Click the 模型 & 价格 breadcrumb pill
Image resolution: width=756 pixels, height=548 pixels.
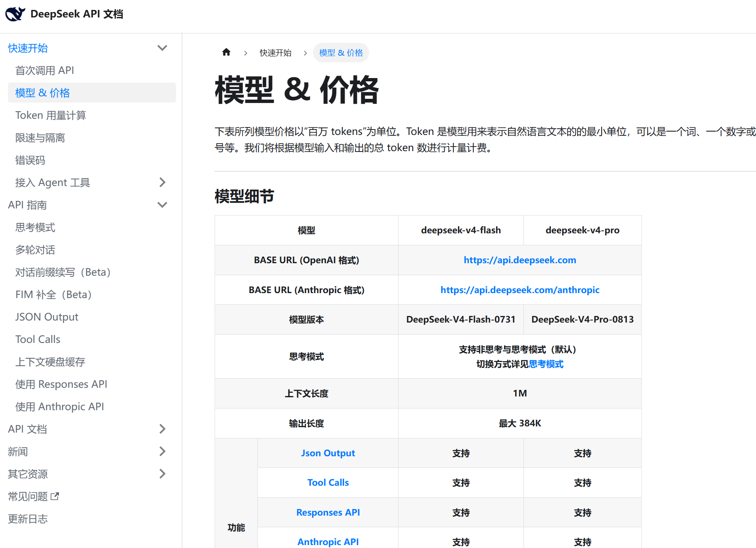tap(341, 53)
